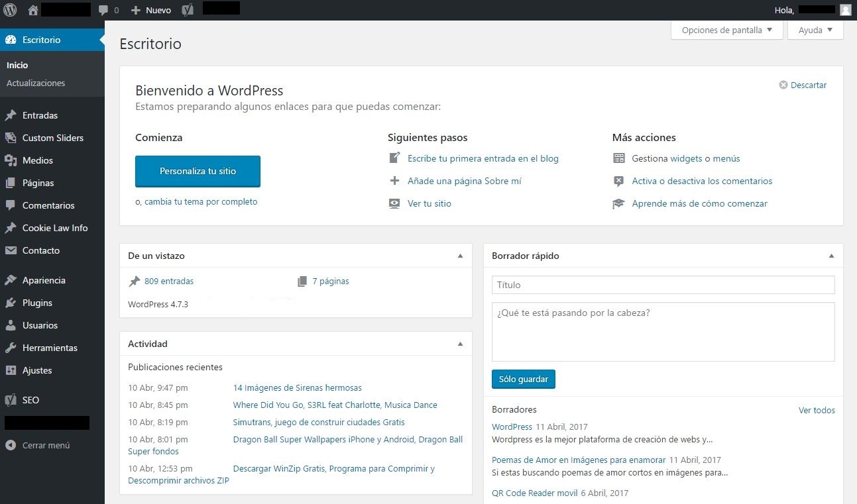The width and height of the screenshot is (857, 504).
Task: Click the widgets grid icon under Más acciones
Action: click(x=619, y=158)
